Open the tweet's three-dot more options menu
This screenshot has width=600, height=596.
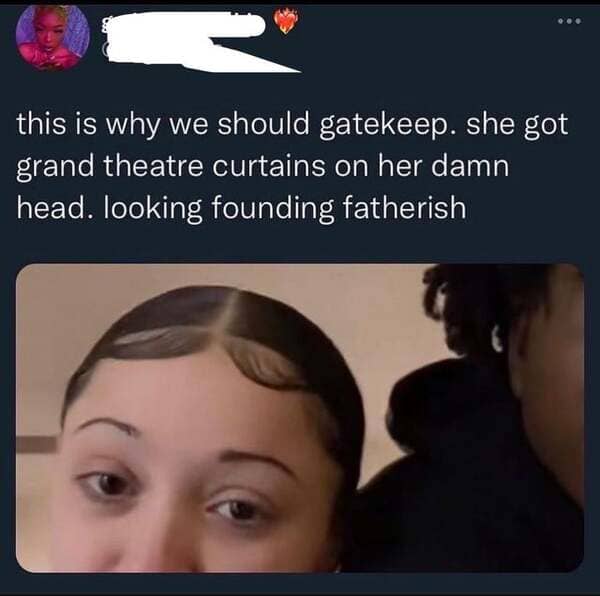coord(569,21)
